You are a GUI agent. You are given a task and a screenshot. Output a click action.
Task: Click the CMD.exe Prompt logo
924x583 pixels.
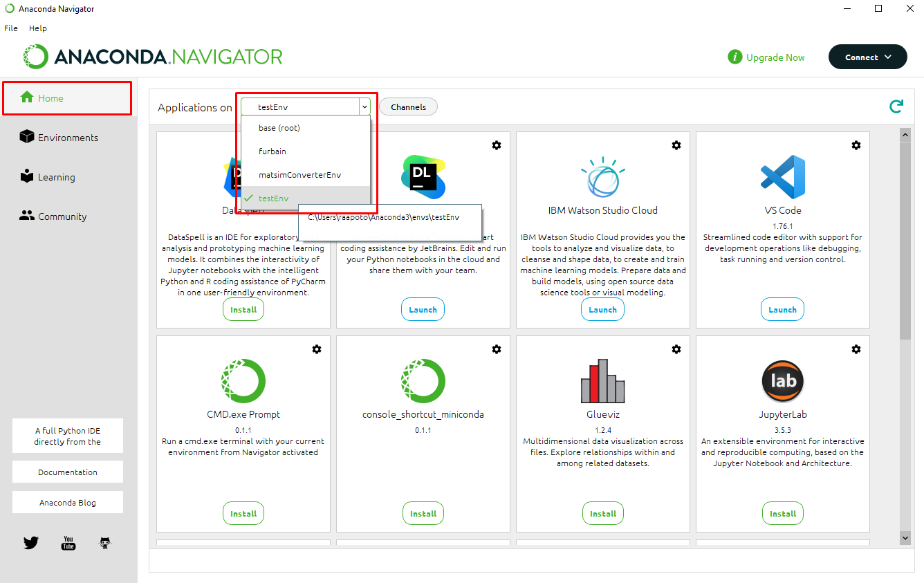point(243,381)
